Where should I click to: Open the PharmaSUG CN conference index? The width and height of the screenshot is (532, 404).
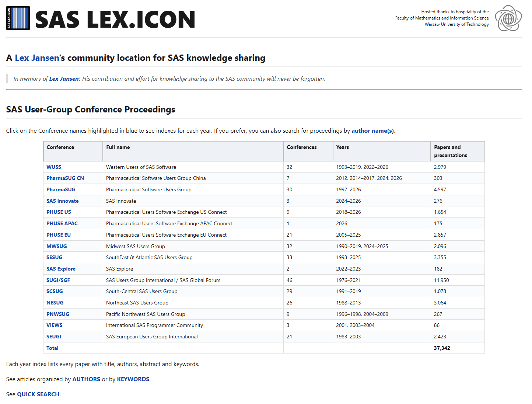point(65,178)
